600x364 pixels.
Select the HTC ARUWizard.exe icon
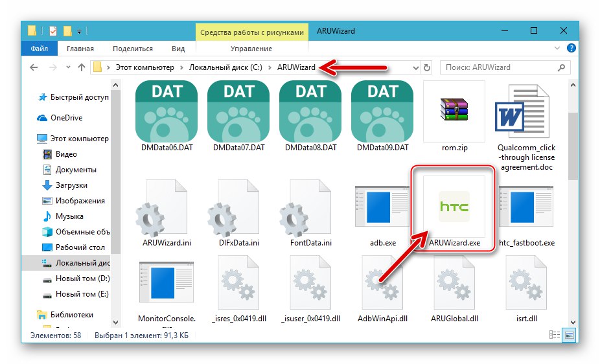coord(454,207)
